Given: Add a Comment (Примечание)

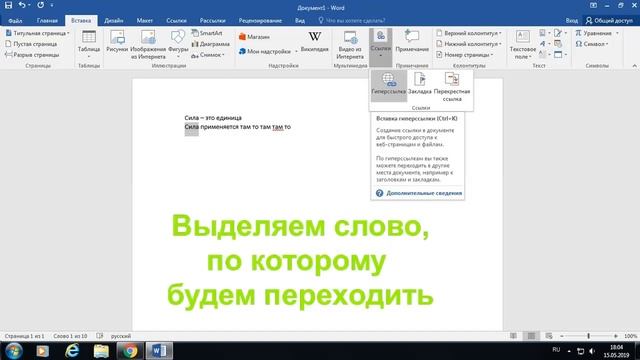Looking at the screenshot, I should tap(412, 42).
